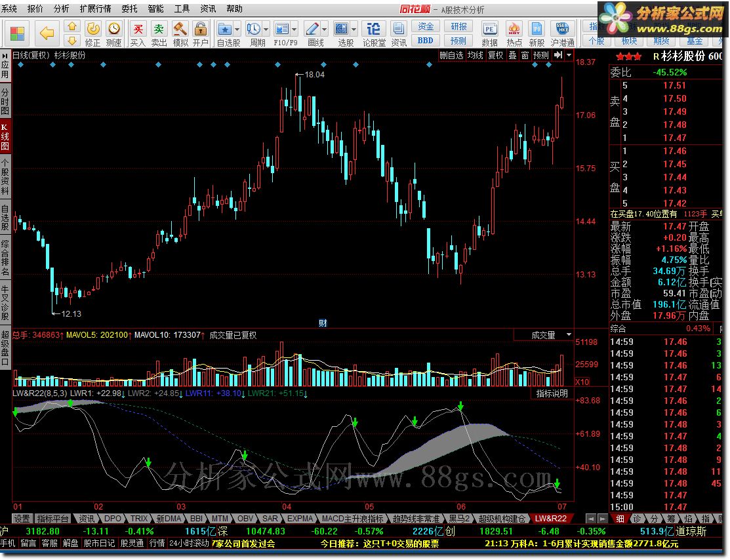Click the 数据 PE data icon

(x=489, y=29)
